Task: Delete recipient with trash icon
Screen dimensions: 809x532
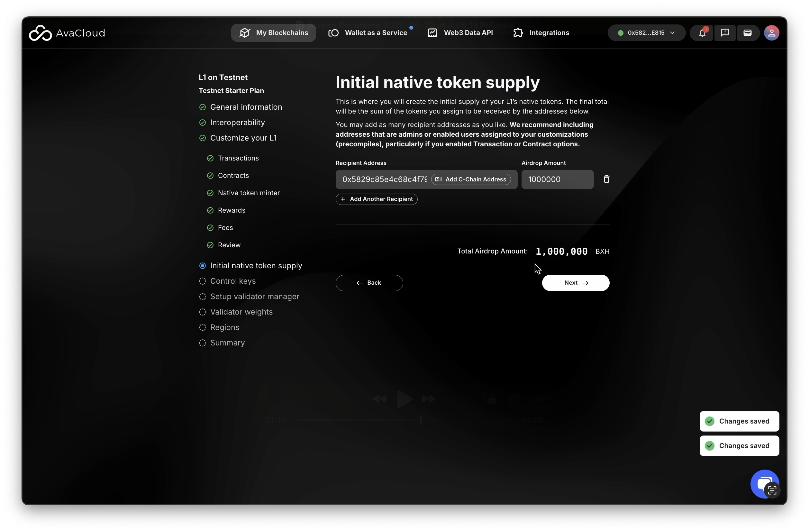Action: [x=606, y=179]
